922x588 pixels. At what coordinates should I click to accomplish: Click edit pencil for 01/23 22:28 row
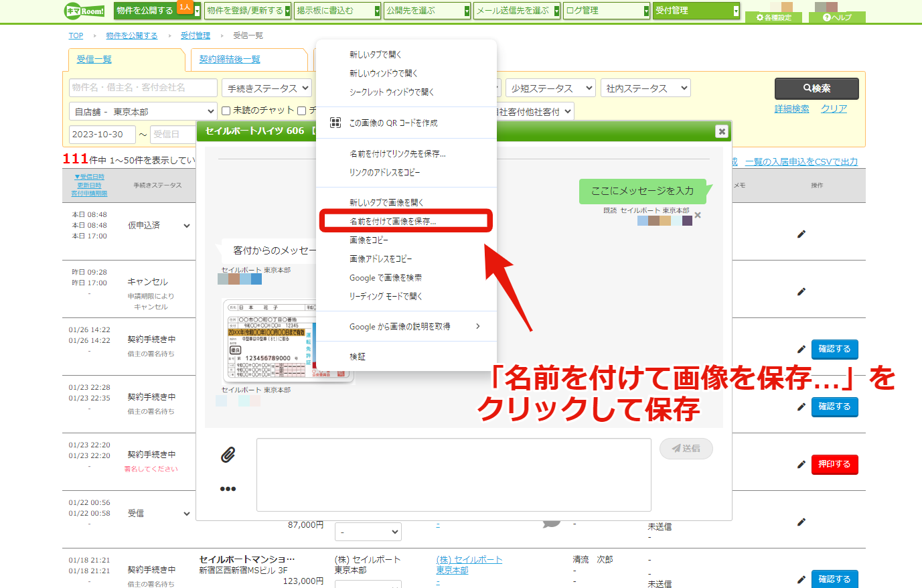(801, 407)
